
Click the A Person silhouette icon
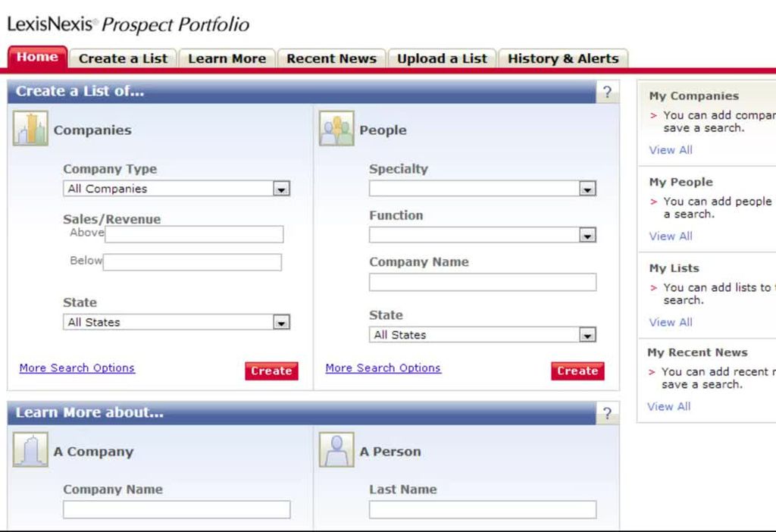(x=336, y=450)
